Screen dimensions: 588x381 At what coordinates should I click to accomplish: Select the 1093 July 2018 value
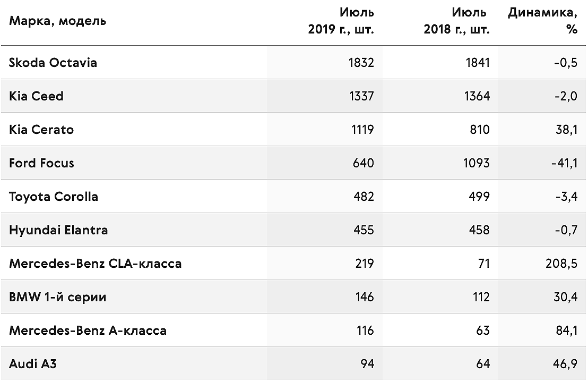click(x=476, y=163)
